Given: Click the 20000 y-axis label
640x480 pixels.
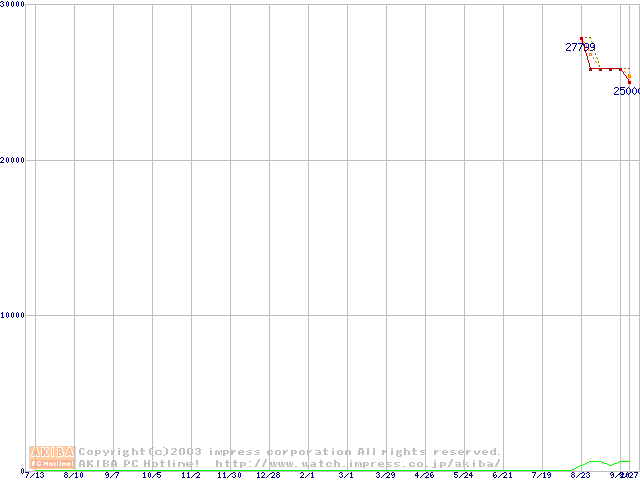Looking at the screenshot, I should click(x=14, y=160).
